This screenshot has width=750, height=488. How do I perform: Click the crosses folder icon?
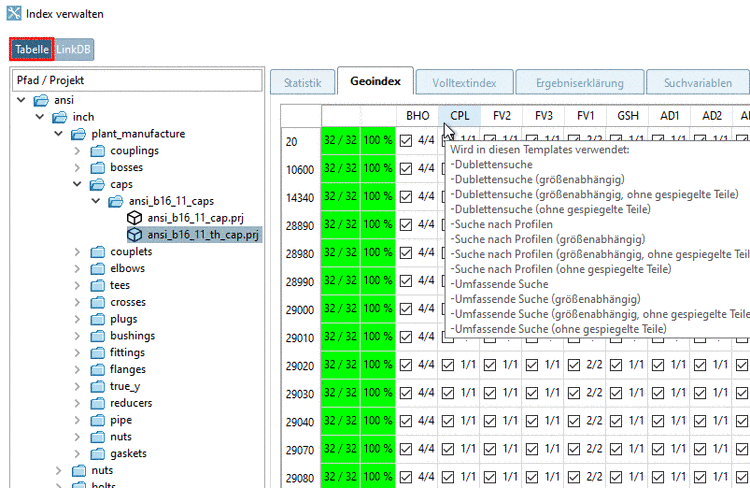tap(98, 302)
